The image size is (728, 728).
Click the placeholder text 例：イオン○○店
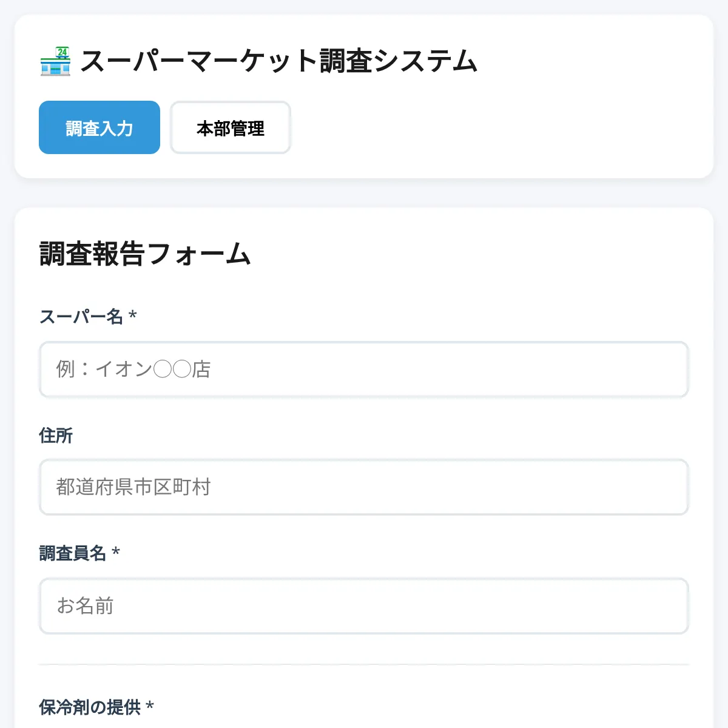tap(133, 370)
